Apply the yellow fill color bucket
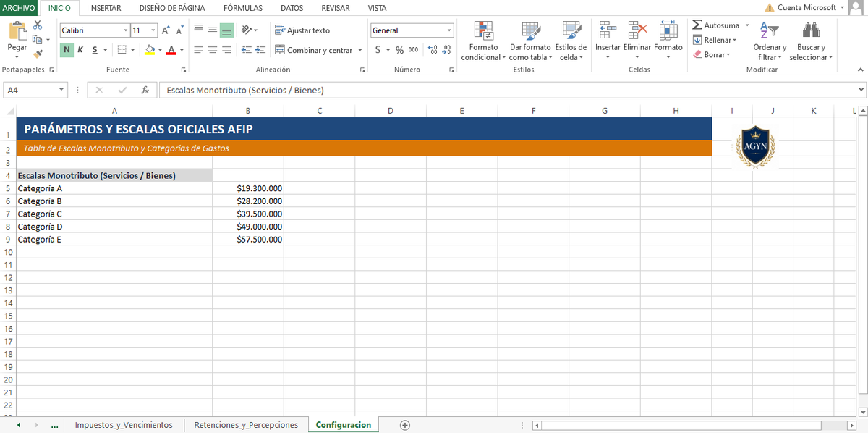This screenshot has width=868, height=433. coord(150,50)
